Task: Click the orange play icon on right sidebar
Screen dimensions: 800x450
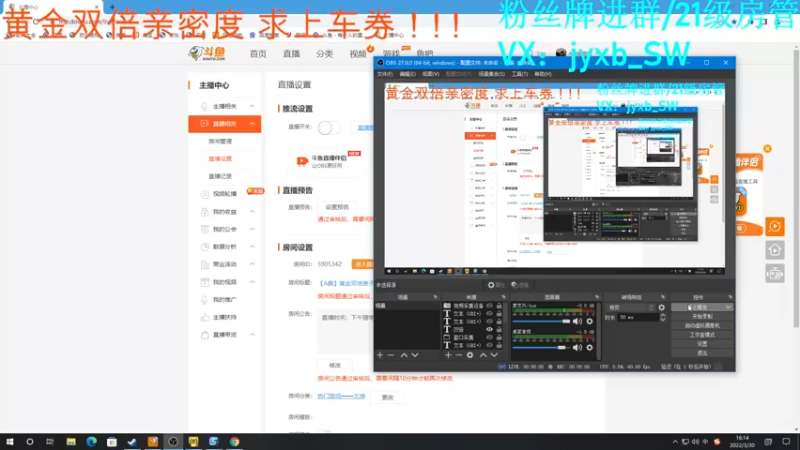Action: 774,227
